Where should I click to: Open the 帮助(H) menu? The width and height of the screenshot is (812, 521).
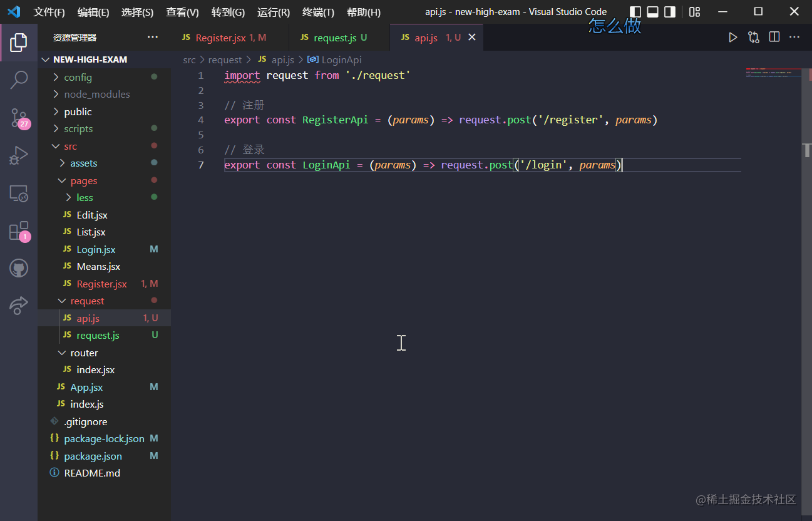[363, 12]
